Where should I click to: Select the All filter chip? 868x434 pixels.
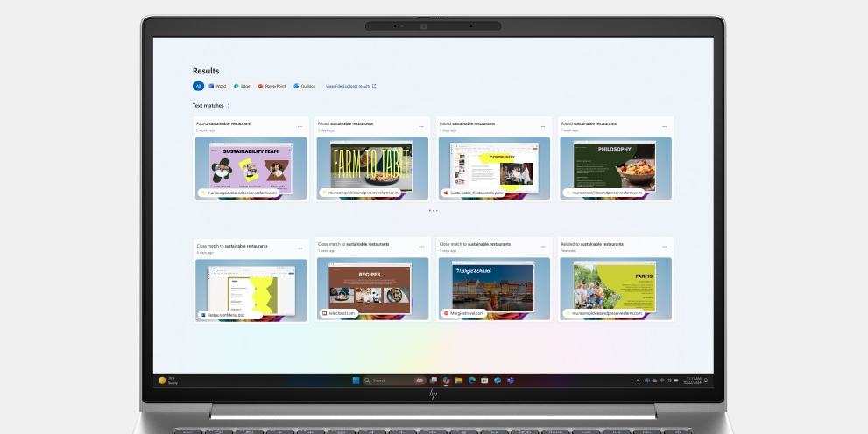(x=198, y=87)
